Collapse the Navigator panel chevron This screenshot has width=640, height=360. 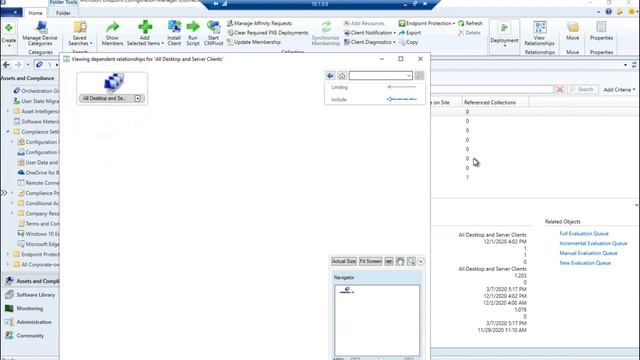[421, 261]
